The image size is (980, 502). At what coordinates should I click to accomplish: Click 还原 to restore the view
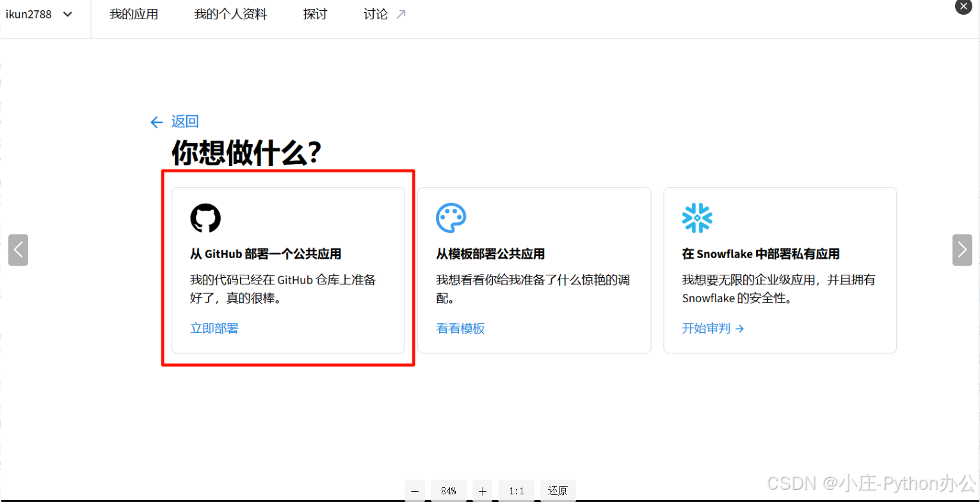[558, 490]
